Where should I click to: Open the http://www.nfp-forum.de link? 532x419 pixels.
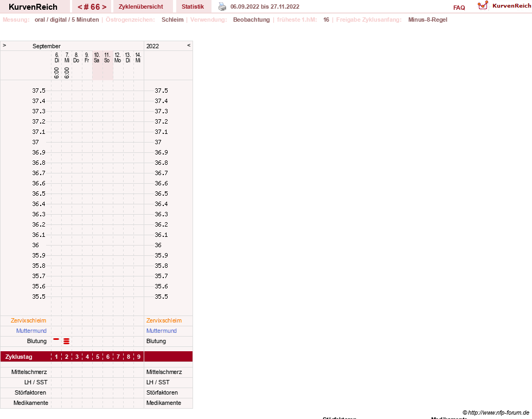498,412
